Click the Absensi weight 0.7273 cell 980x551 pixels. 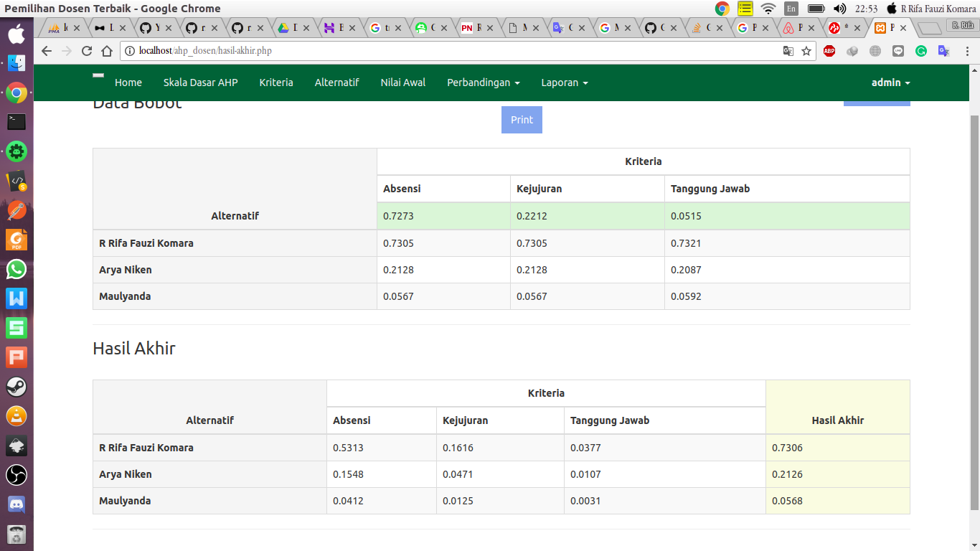443,216
